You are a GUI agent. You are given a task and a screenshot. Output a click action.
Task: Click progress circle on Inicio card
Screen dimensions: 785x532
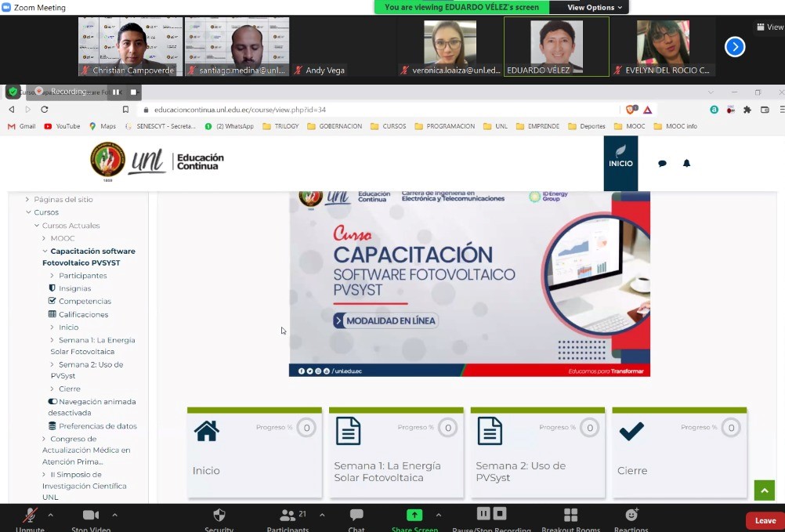click(306, 428)
